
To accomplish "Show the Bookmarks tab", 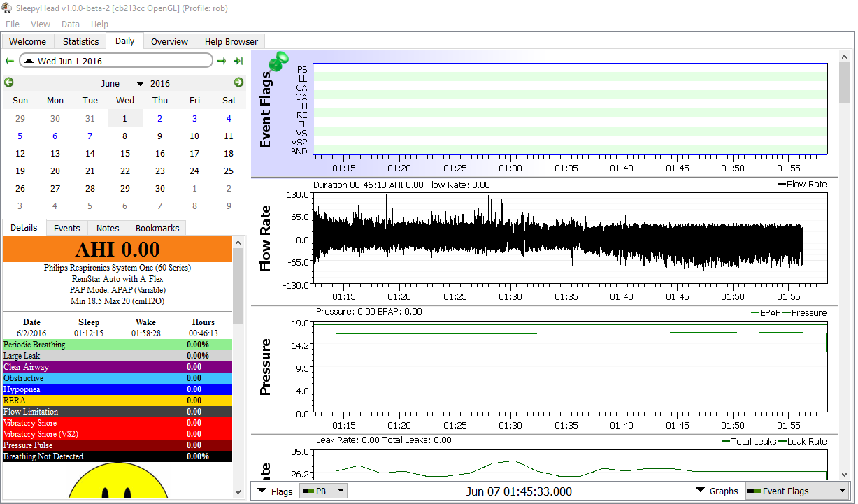I will coord(157,228).
